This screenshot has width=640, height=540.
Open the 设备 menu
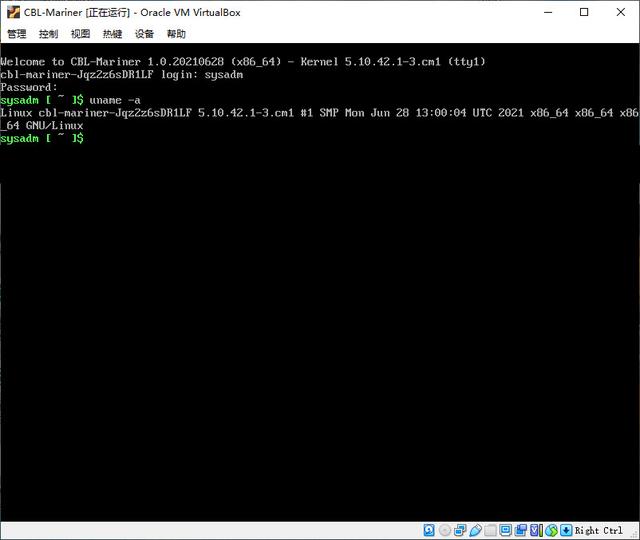(144, 34)
